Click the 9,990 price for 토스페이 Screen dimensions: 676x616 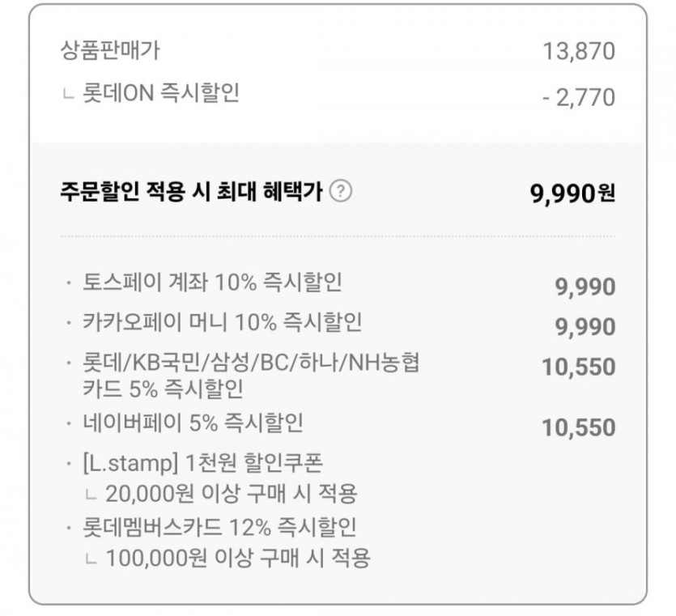click(585, 287)
